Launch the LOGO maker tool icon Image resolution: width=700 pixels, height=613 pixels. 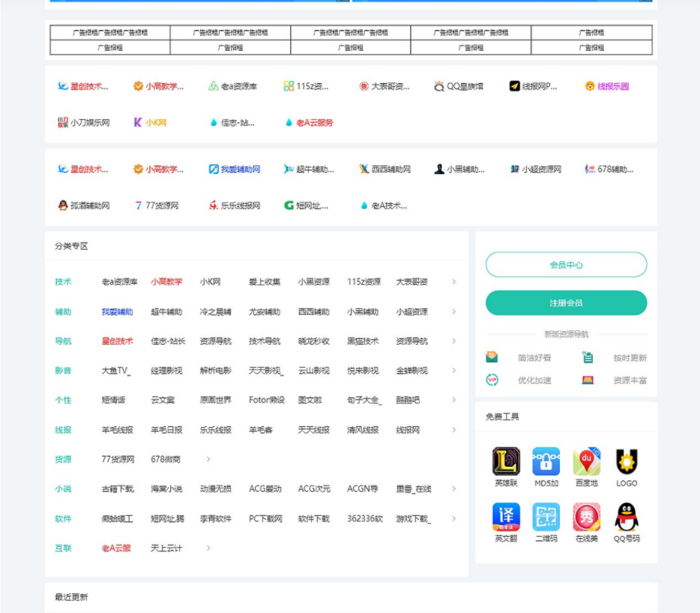click(627, 462)
